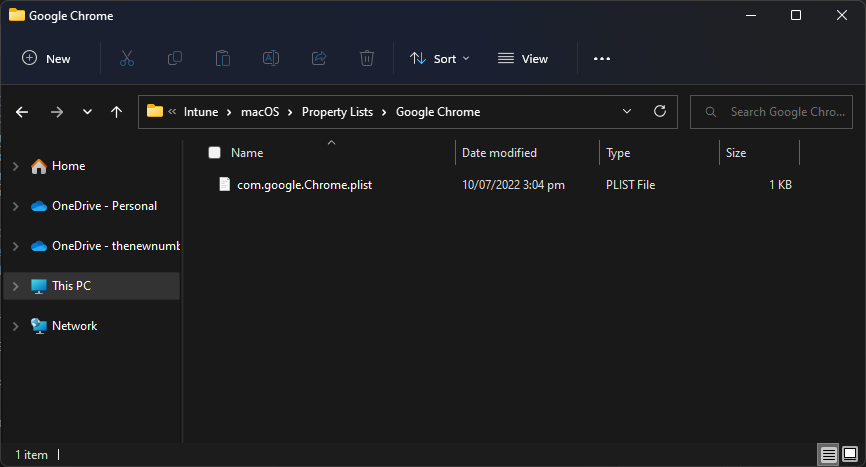Click the Rename icon in toolbar
This screenshot has height=467, width=866.
click(x=271, y=58)
